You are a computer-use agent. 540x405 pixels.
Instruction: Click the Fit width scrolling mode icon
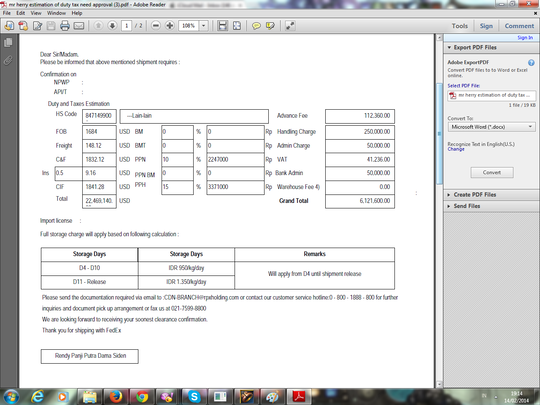222,26
